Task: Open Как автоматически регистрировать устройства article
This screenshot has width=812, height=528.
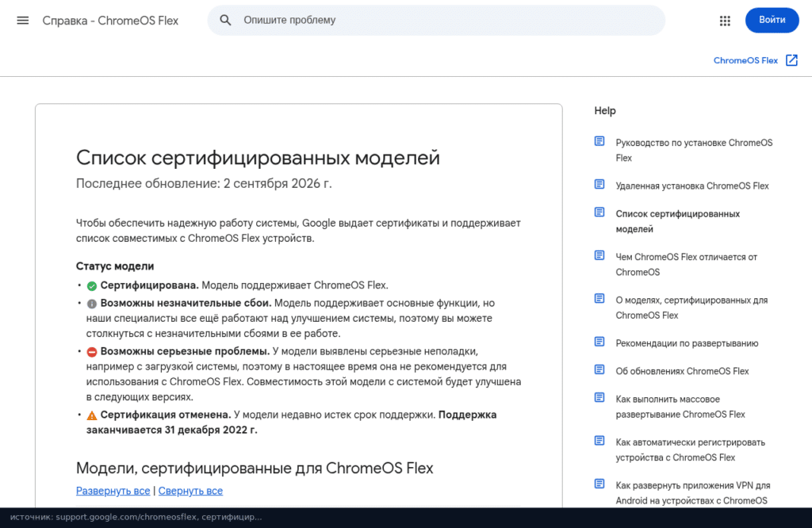Action: 691,450
